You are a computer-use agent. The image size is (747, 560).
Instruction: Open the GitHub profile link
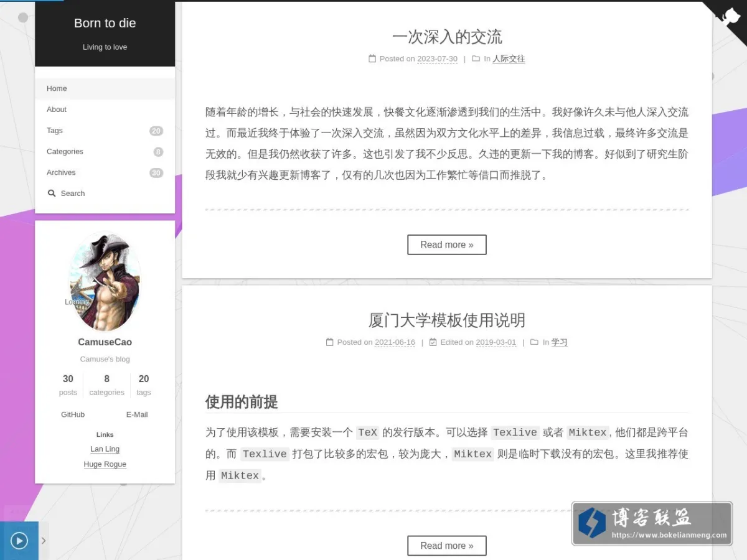coord(73,414)
